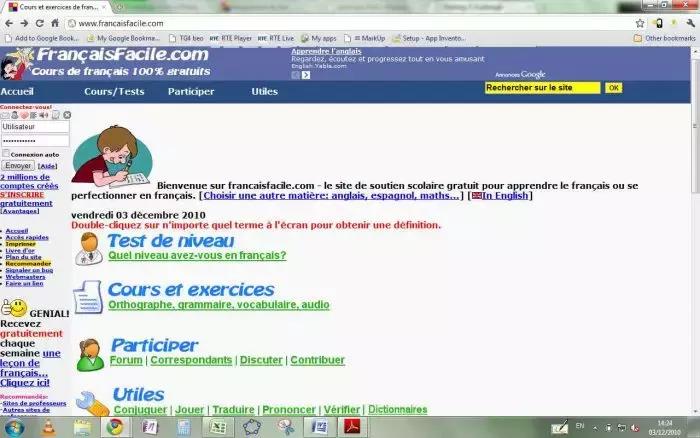Open Quel niveau avez-vous en français link
This screenshot has height=438, width=700.
(197, 255)
